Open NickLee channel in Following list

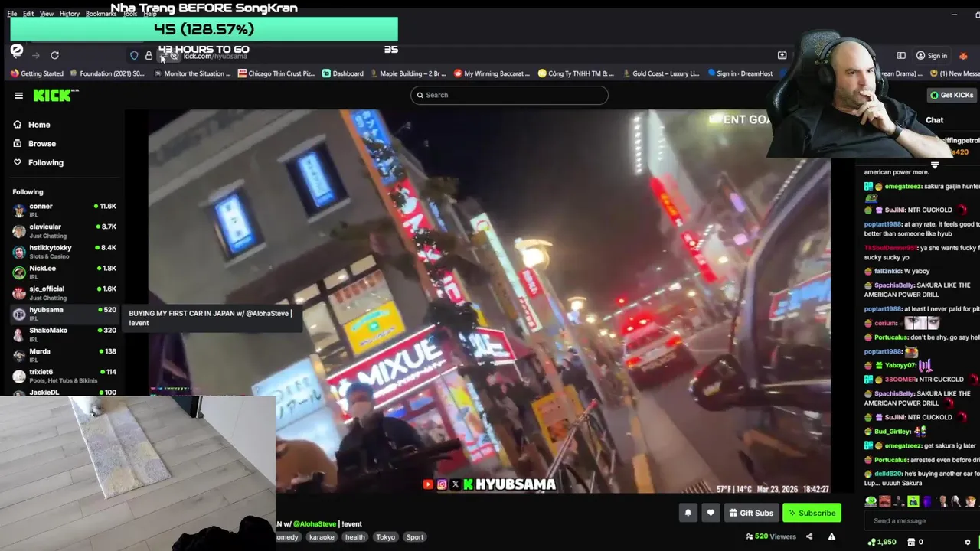click(x=64, y=272)
